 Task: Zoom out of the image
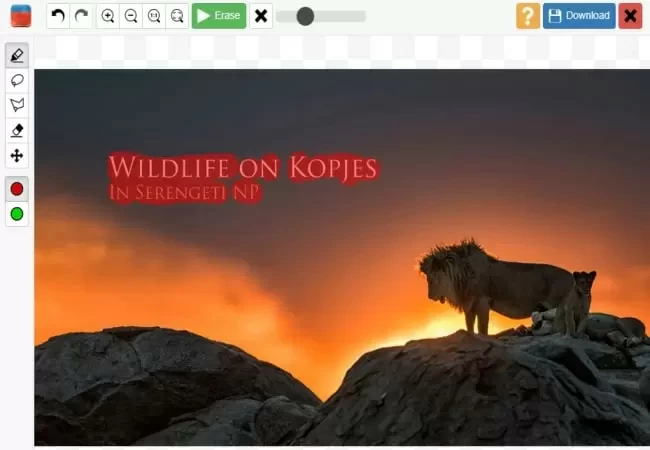131,16
